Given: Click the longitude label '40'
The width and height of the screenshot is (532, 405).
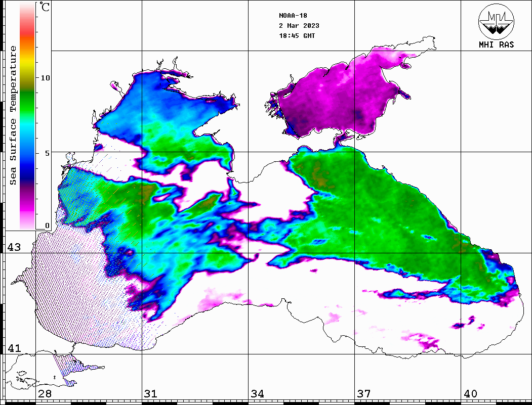Looking at the screenshot, I should click(x=470, y=394).
